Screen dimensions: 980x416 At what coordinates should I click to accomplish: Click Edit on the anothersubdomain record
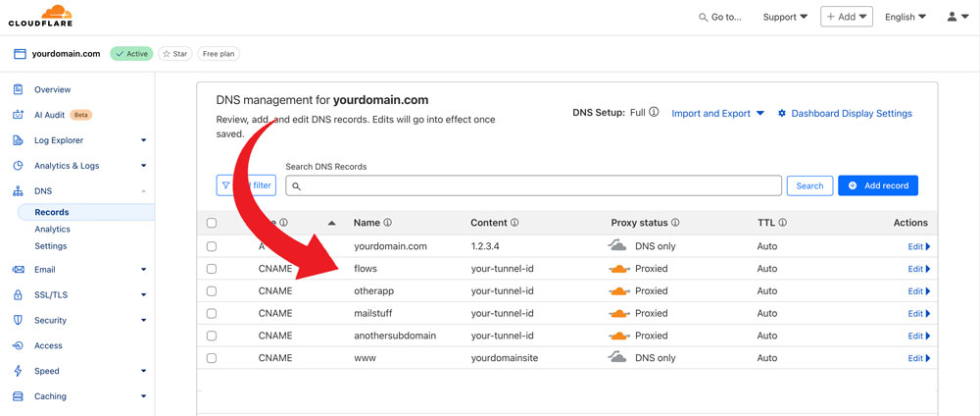(919, 336)
